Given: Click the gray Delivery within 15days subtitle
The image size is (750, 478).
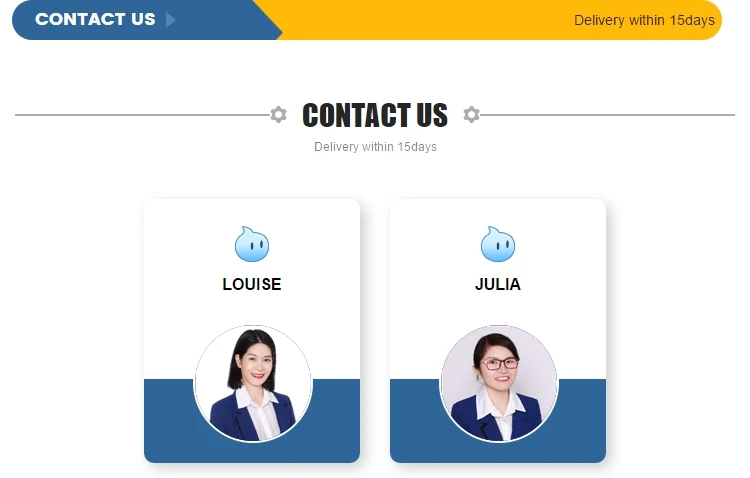Looking at the screenshot, I should click(375, 146).
